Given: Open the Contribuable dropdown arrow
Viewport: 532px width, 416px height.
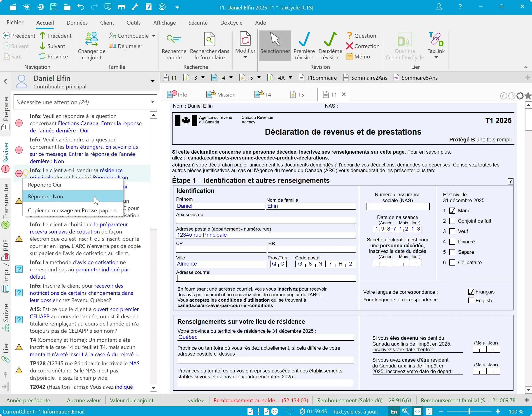Looking at the screenshot, I should (x=154, y=36).
